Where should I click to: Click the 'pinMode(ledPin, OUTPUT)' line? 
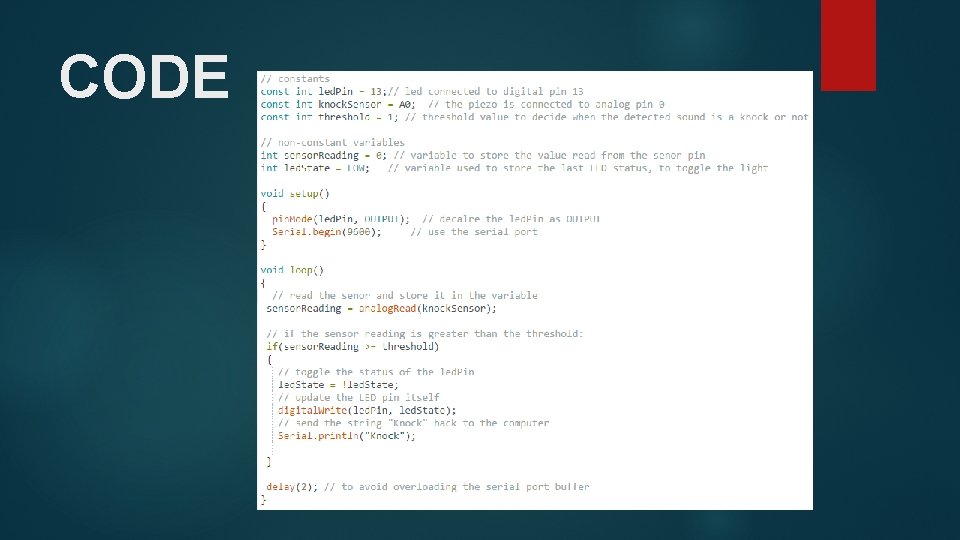coord(436,219)
